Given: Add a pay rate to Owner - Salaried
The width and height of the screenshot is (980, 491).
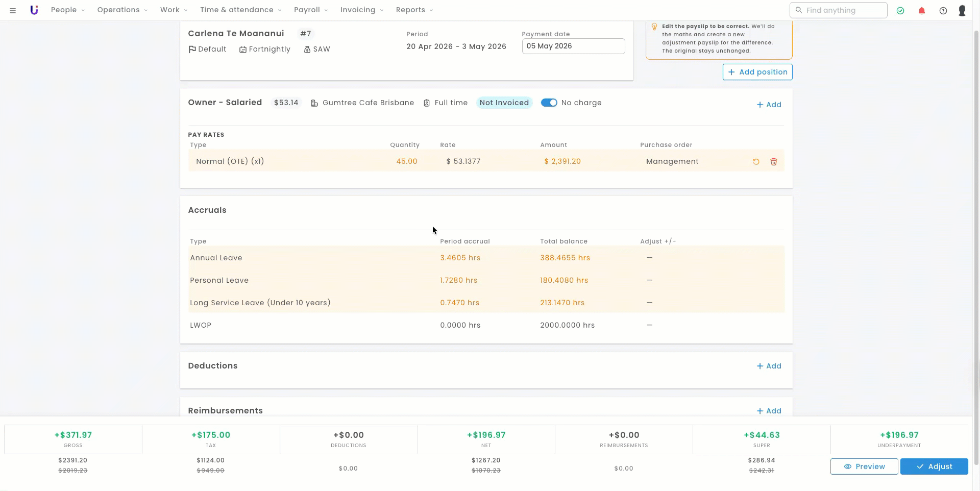Looking at the screenshot, I should pos(769,105).
